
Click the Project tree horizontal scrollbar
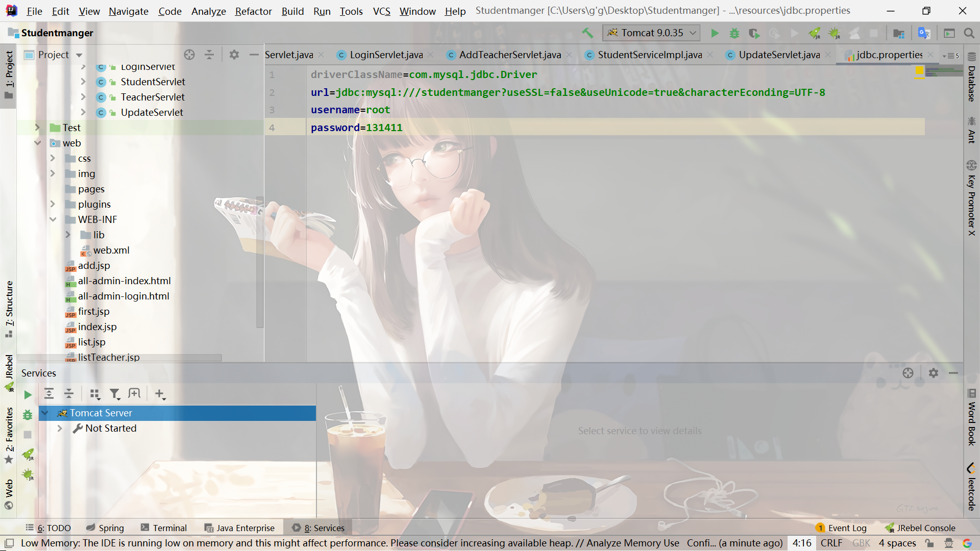120,358
